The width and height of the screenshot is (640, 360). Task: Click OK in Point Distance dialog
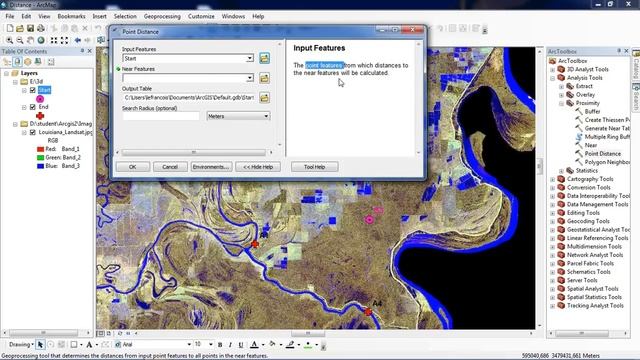tap(133, 167)
